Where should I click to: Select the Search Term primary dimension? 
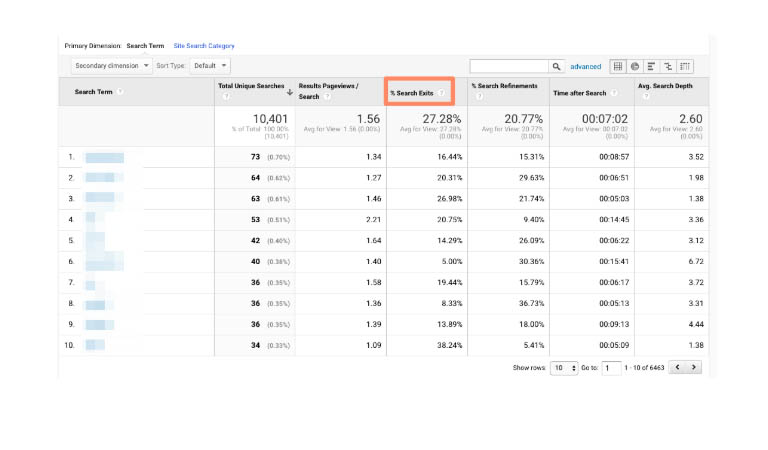145,46
